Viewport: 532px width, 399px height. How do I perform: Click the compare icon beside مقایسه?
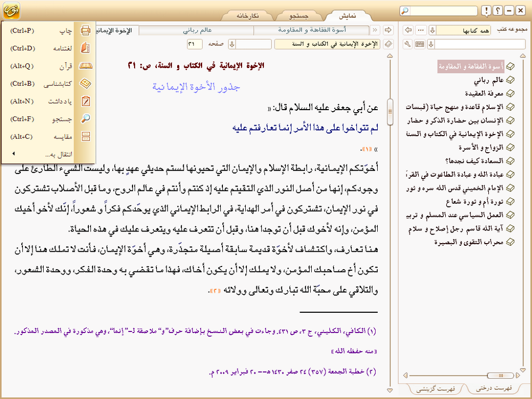(86, 136)
